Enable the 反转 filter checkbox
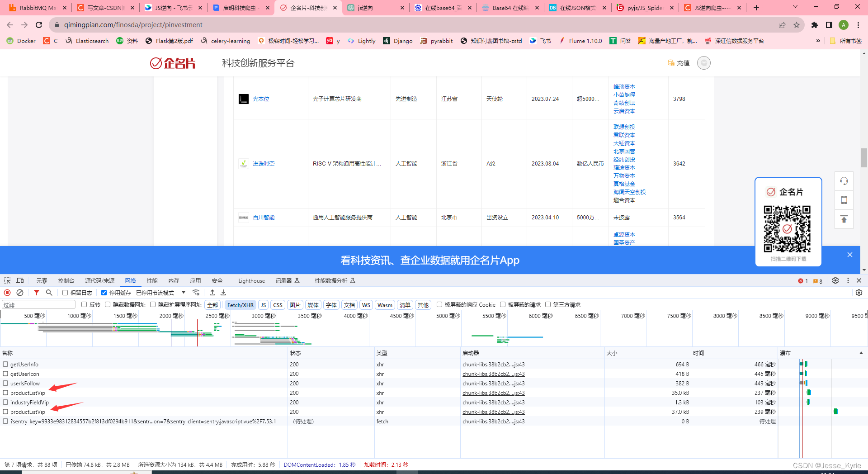The height and width of the screenshot is (474, 868). pos(84,304)
